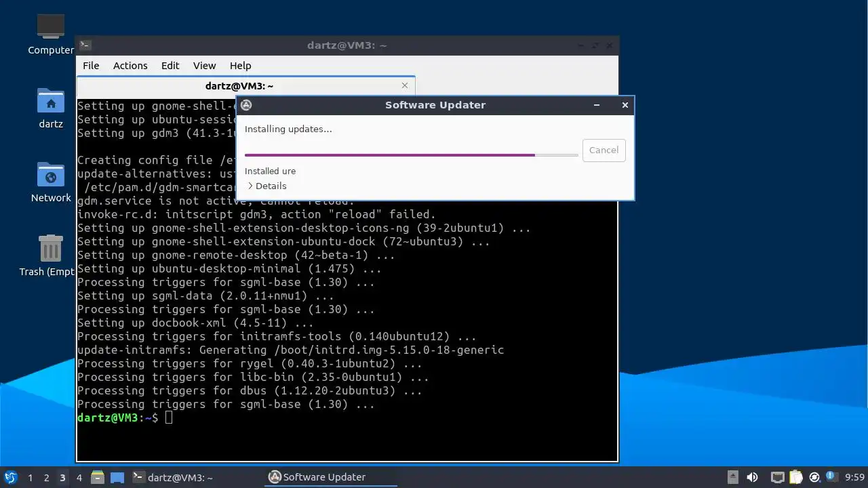Click the terminal window title 'dartz@VM3: ~'
The width and height of the screenshot is (868, 488).
point(347,45)
